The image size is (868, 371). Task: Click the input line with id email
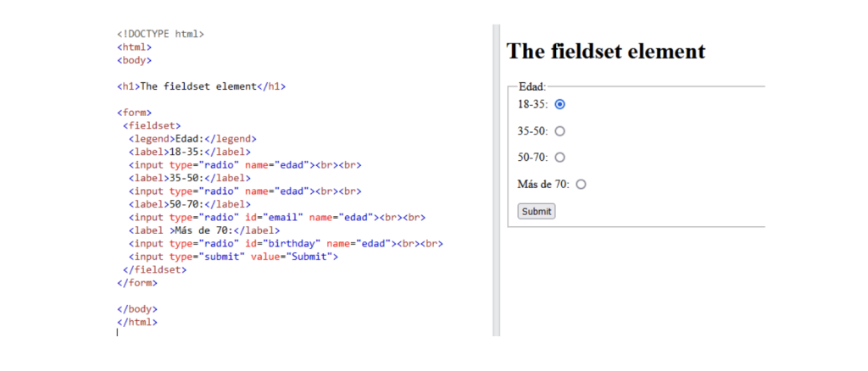(x=277, y=218)
